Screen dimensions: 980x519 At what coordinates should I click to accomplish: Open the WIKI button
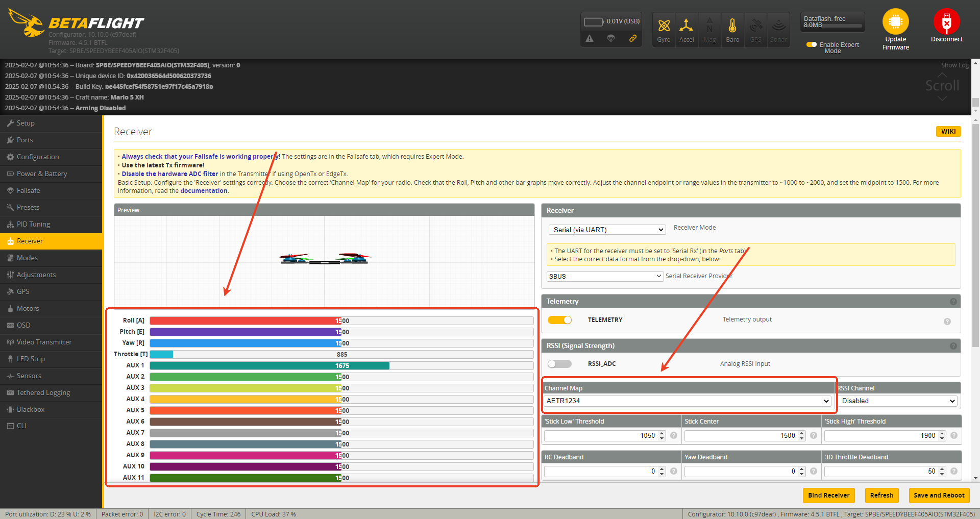(x=948, y=131)
